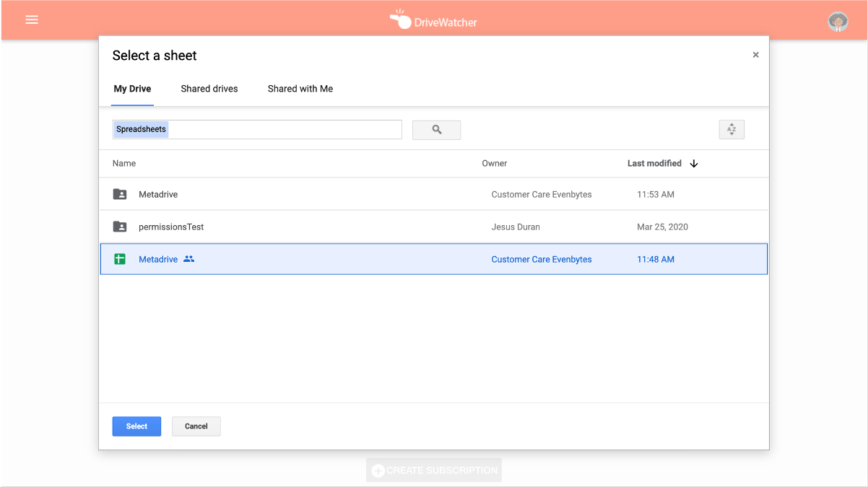The width and height of the screenshot is (868, 487).
Task: Click the permissionsTest shared folder icon
Action: tap(120, 227)
